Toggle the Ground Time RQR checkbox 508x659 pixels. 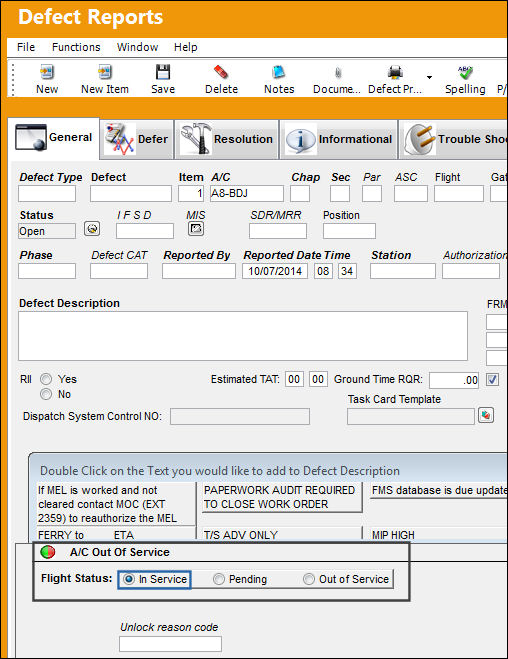(492, 380)
